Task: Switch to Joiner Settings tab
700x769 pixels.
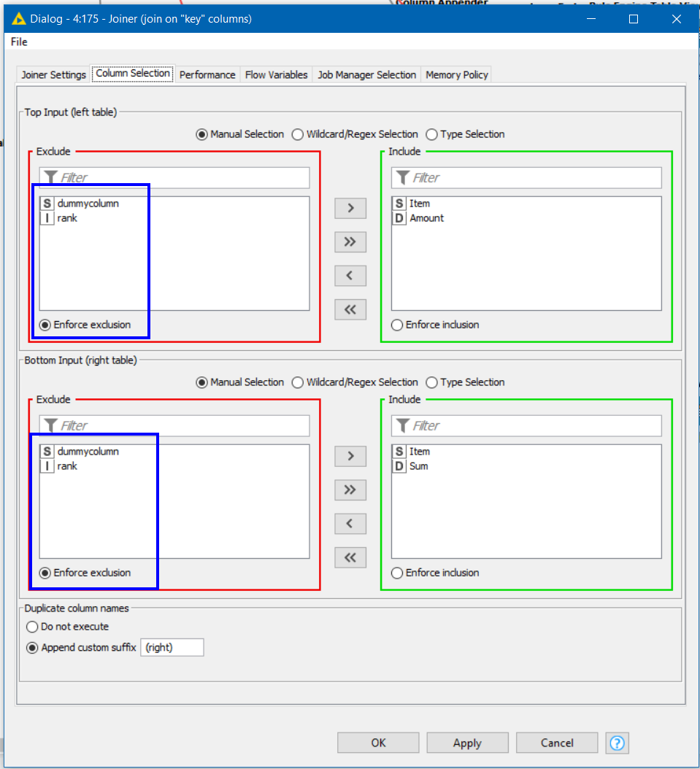Action: click(x=53, y=74)
